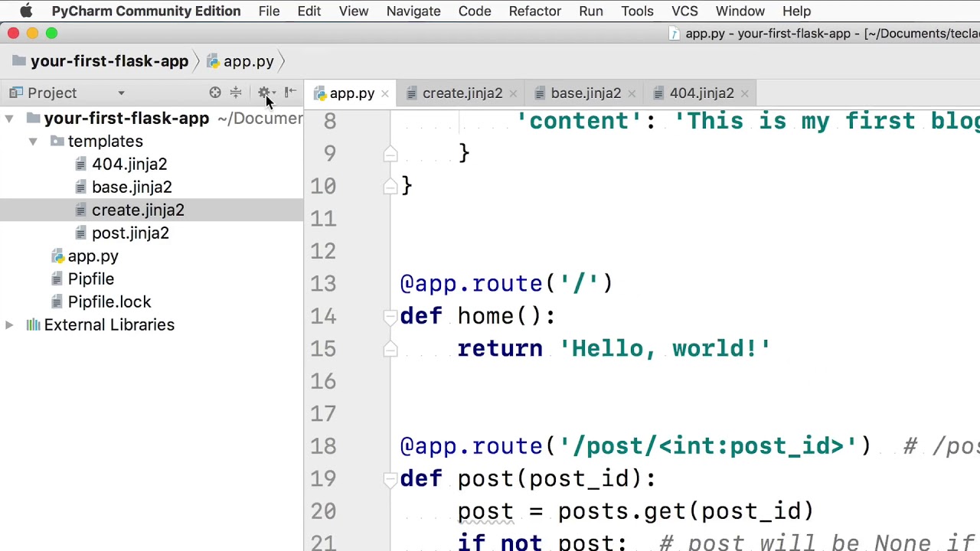The height and width of the screenshot is (551, 980).
Task: Open the Apple menu
Action: click(x=26, y=11)
